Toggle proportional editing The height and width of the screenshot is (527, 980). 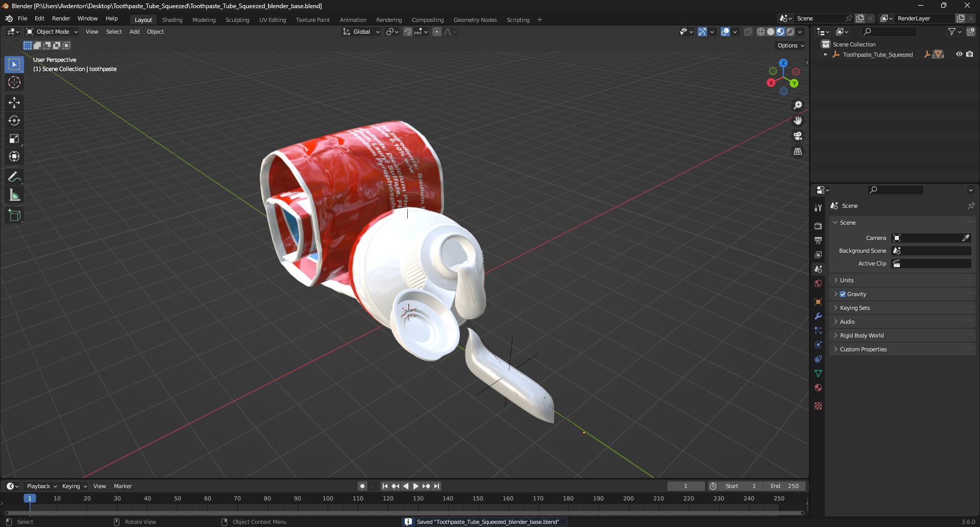point(437,32)
